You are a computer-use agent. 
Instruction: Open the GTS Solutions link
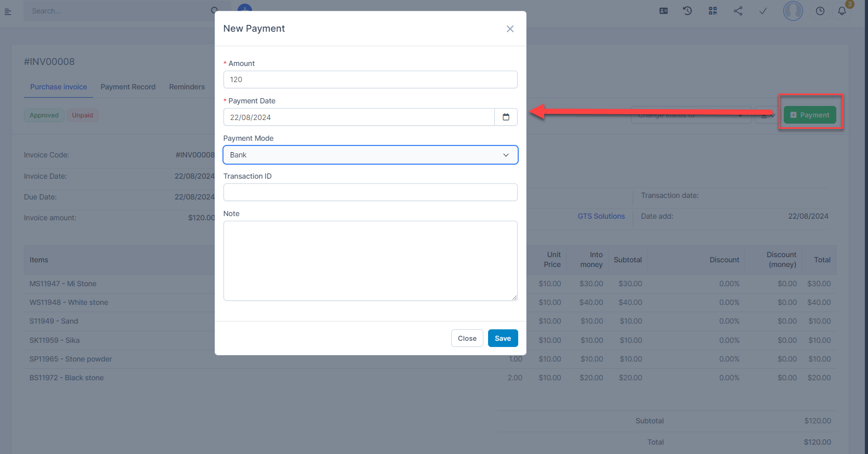coord(601,216)
